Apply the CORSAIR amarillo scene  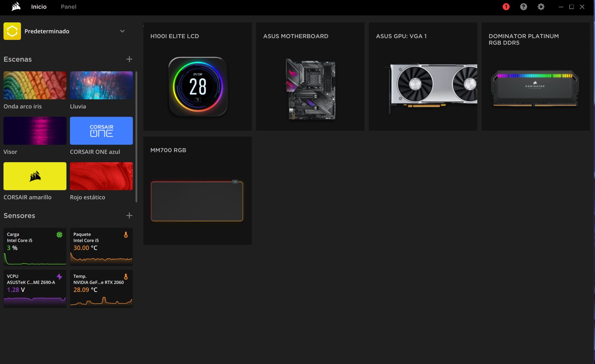(35, 176)
